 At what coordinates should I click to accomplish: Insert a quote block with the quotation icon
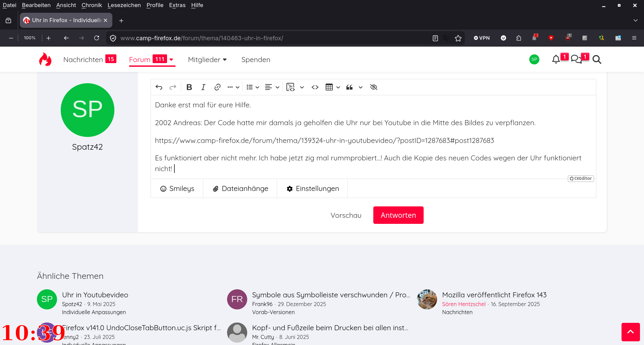tap(350, 87)
